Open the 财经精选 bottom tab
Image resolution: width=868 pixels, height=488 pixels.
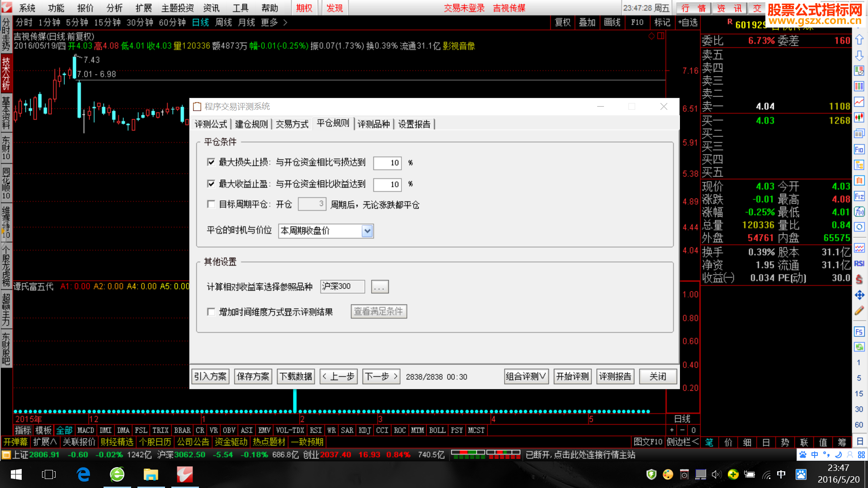[117, 442]
